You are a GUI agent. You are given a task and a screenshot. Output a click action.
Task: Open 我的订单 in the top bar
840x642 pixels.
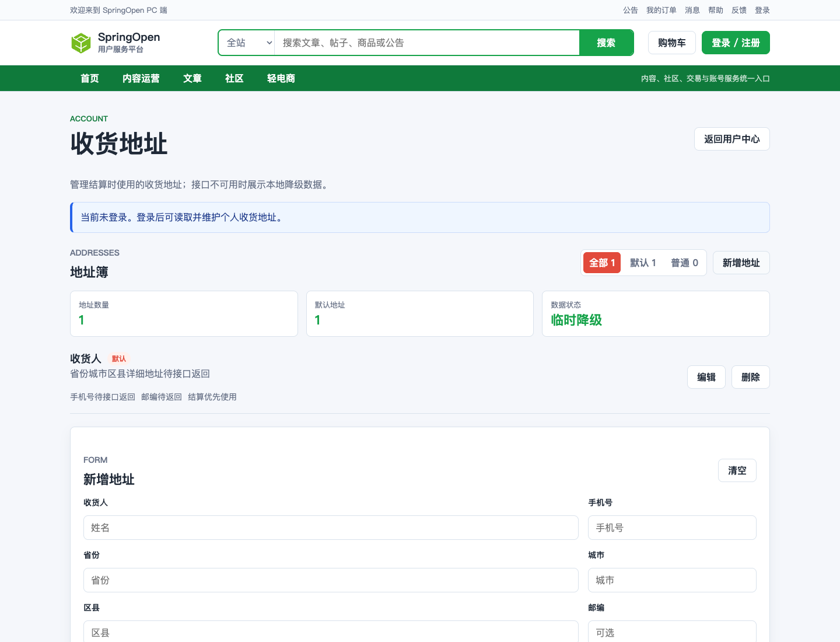(661, 10)
